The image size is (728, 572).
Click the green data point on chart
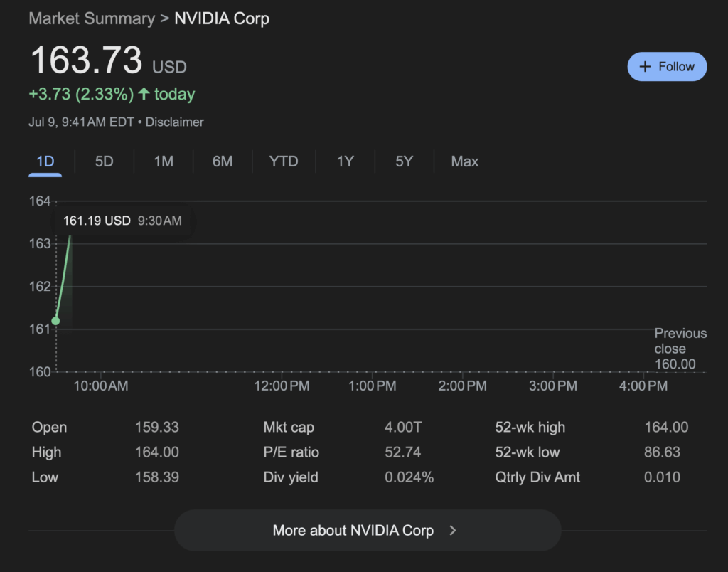click(55, 321)
